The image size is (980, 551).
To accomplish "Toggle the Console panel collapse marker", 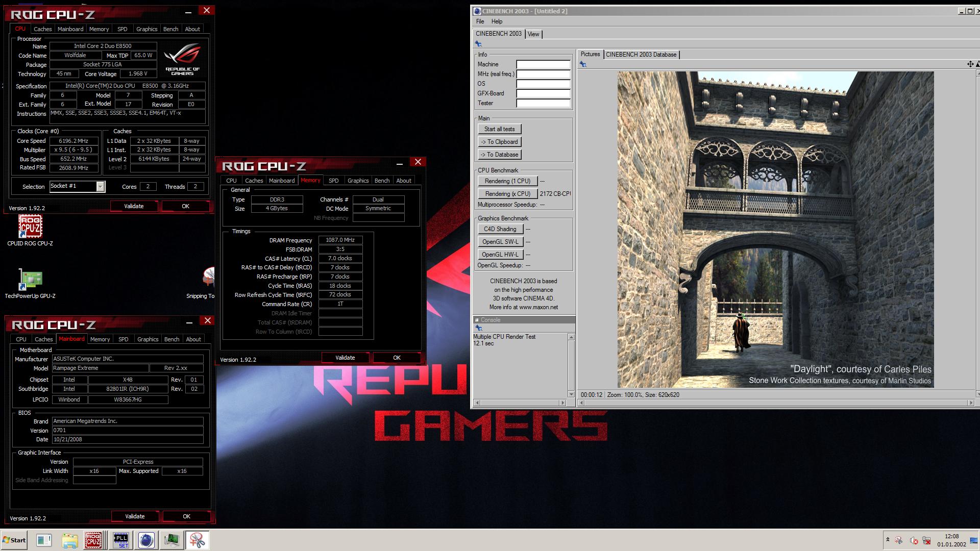I will coord(477,320).
